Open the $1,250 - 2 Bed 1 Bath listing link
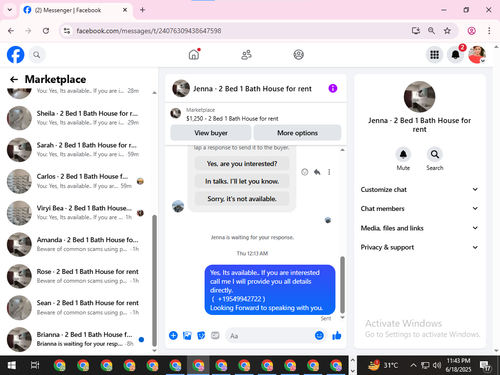The height and width of the screenshot is (375, 500). (x=232, y=119)
